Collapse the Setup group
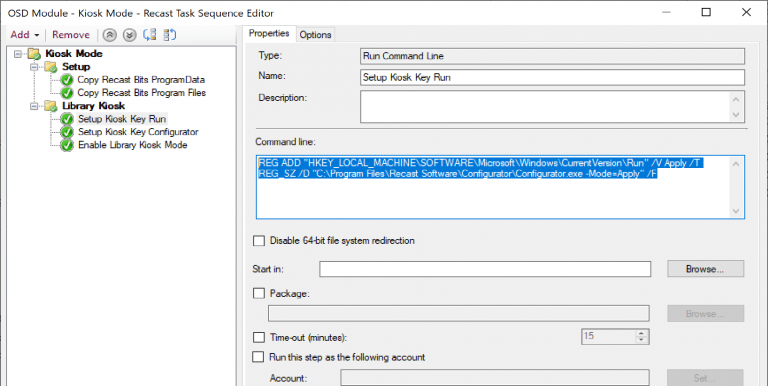The image size is (768, 386). (x=34, y=67)
